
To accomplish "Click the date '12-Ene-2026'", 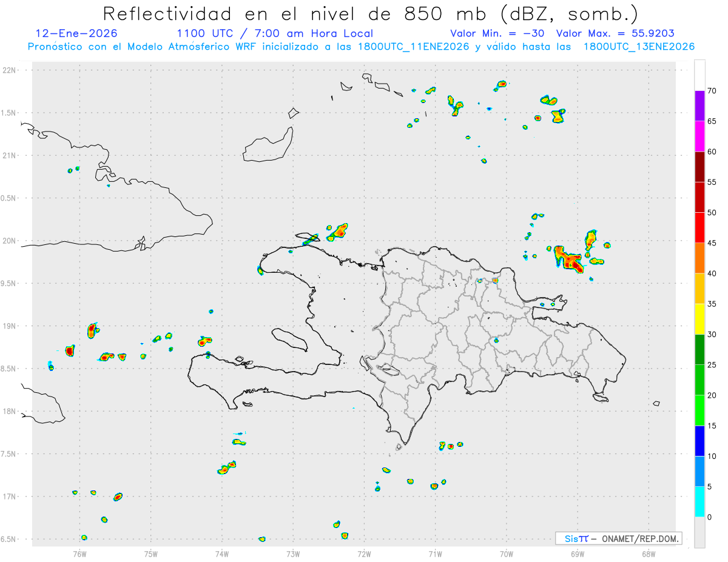I will pos(76,33).
